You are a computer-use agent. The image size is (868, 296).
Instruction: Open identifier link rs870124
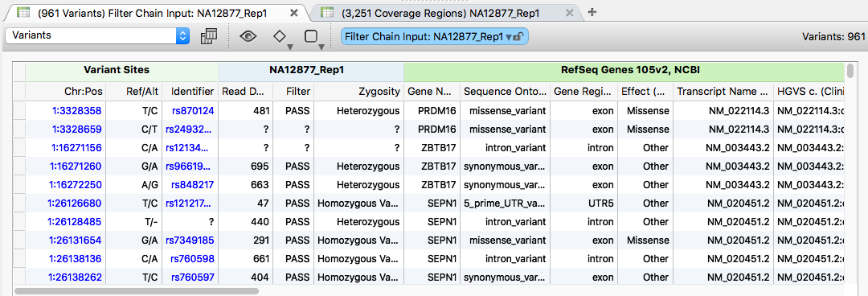193,111
